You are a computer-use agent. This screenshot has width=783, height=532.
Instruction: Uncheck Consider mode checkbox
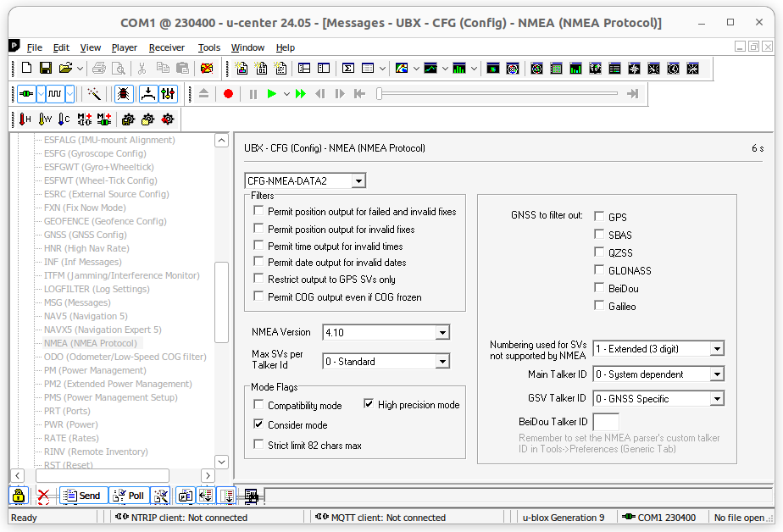258,424
